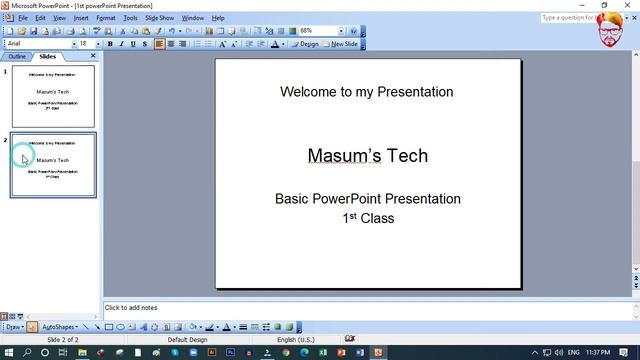Toggle text Shadow formatting
Screen dimensions: 640x360
(144, 44)
